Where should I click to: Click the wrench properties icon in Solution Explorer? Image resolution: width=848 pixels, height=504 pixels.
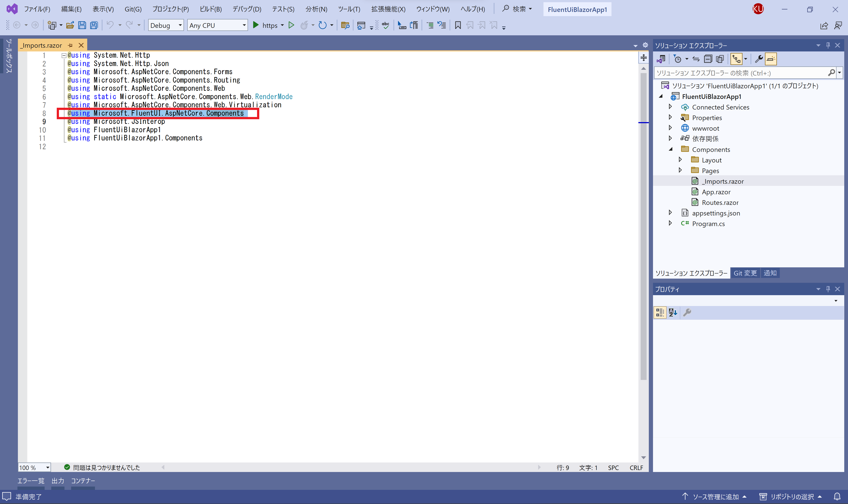click(x=759, y=59)
